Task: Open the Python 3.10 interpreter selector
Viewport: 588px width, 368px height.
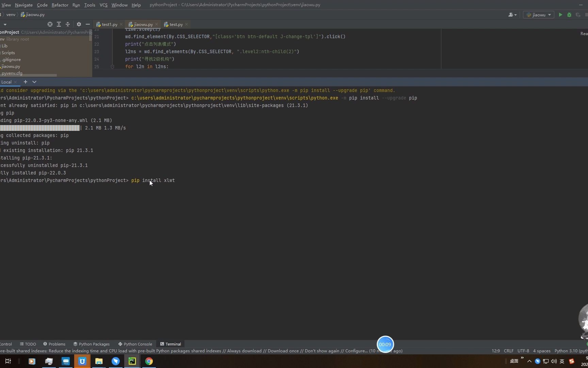Action: coord(571,351)
